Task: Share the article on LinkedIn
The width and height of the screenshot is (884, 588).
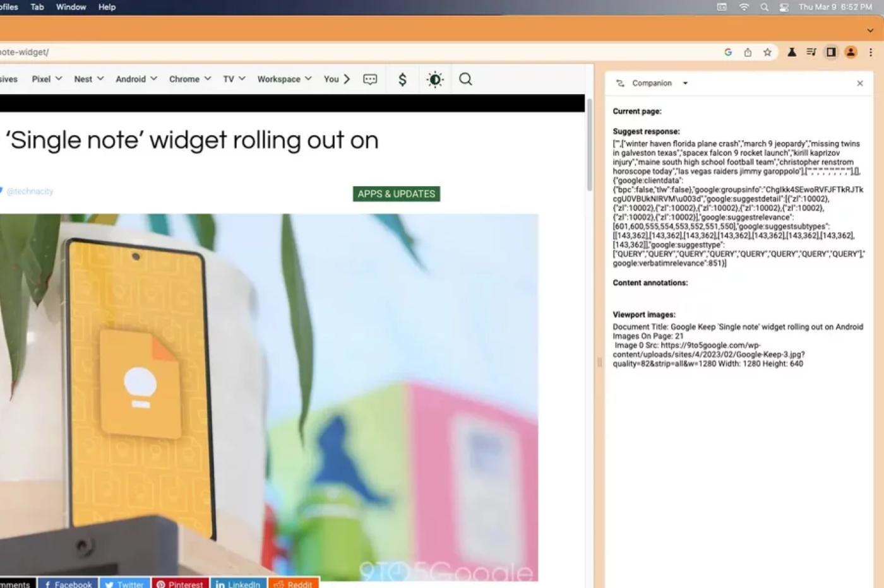Action: click(x=239, y=584)
